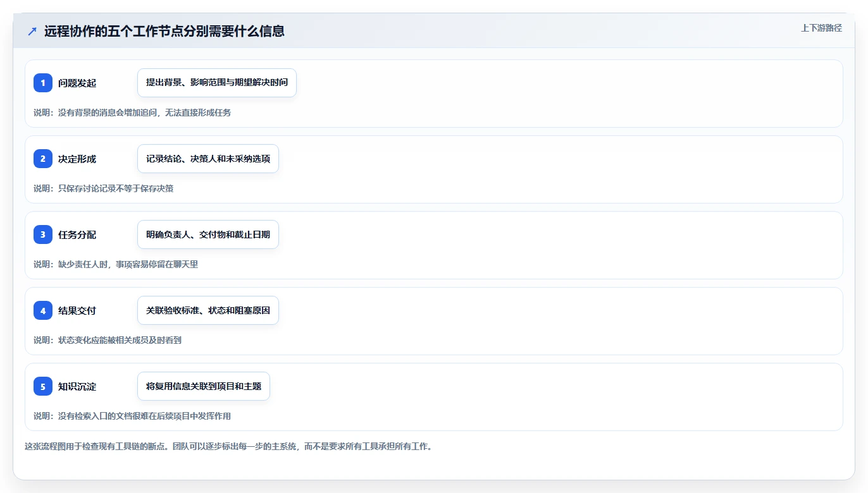The image size is (868, 493).
Task: Click the 记录结论、决策人和未采纳选项 box
Action: click(208, 159)
